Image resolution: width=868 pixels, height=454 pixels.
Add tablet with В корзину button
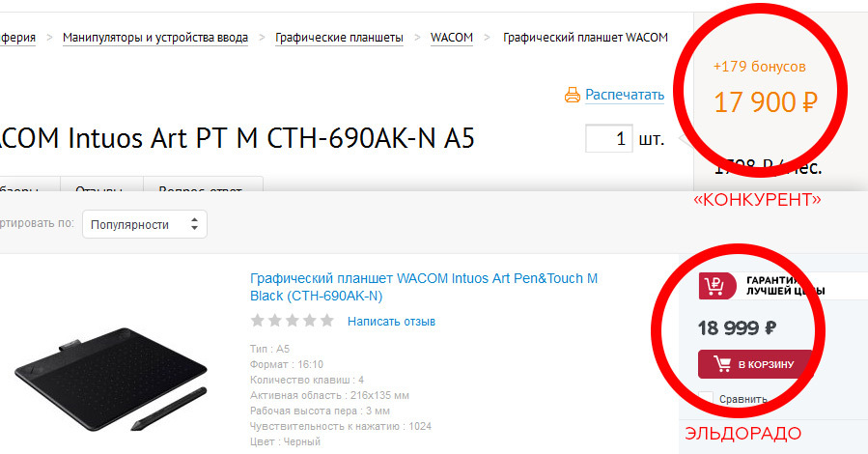click(x=755, y=364)
